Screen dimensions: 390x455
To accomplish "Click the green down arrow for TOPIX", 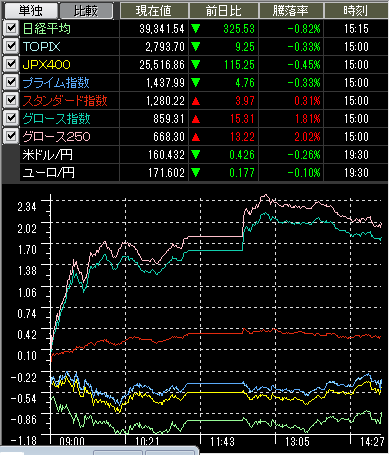I will 196,47.
